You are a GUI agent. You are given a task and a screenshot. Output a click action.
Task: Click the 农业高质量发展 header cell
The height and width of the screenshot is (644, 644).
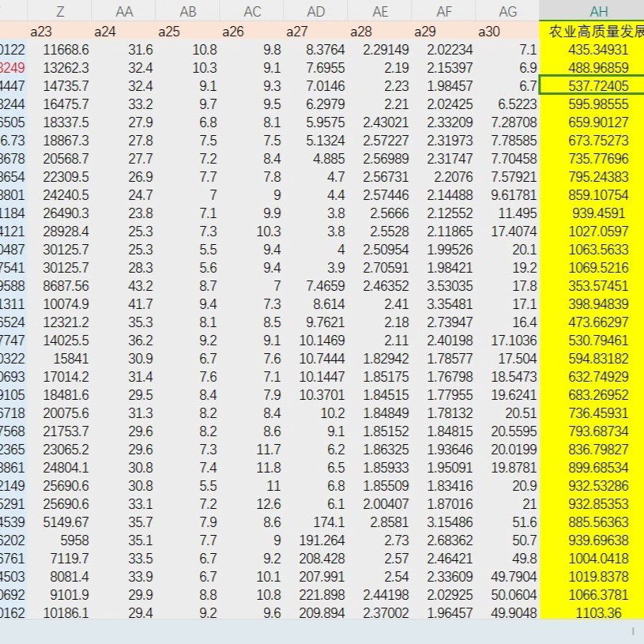[x=592, y=32]
